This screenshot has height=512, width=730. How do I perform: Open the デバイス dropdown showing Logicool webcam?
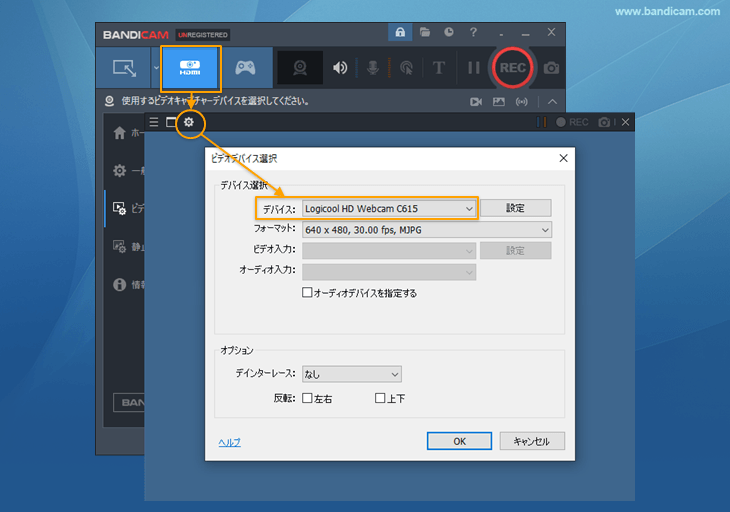(389, 208)
